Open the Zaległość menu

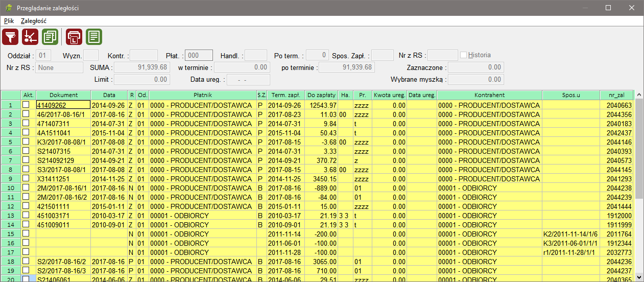pos(34,21)
